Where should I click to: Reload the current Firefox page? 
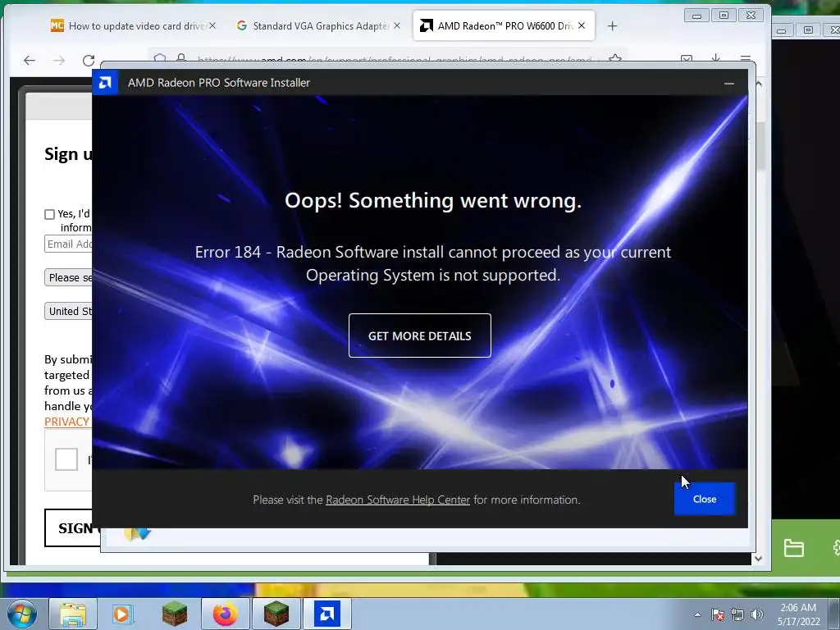tap(89, 61)
